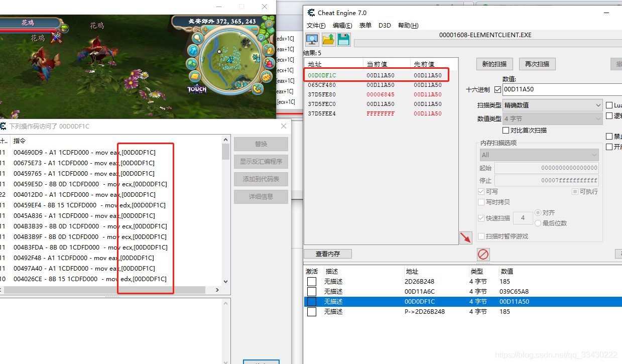Open the D3D menu
This screenshot has height=364, width=622.
pyautogui.click(x=385, y=26)
